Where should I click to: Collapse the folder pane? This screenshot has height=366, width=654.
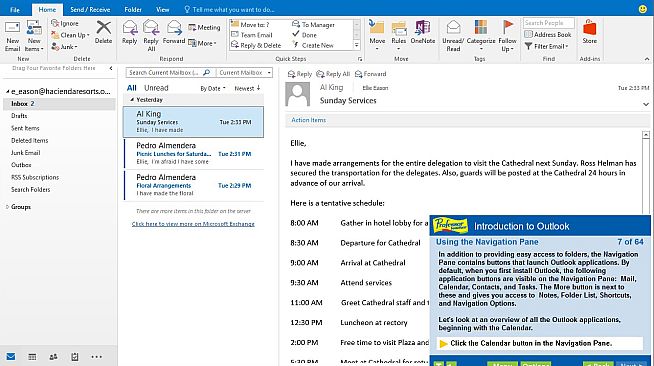pyautogui.click(x=111, y=68)
